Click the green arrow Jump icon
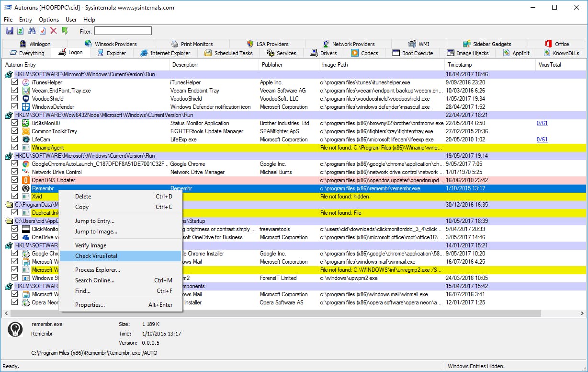The width and height of the screenshot is (588, 372). (x=65, y=31)
